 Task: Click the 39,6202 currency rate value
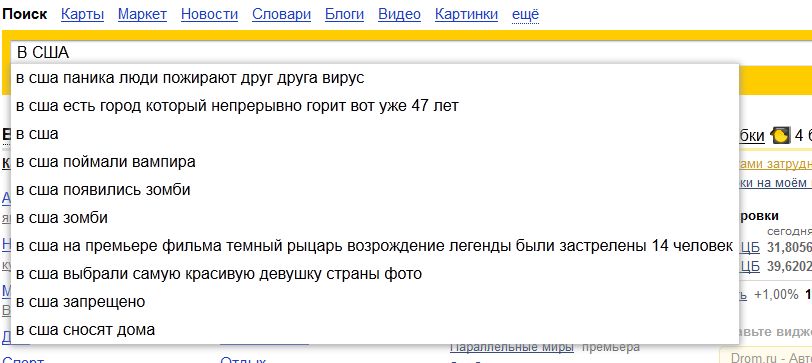(x=789, y=267)
